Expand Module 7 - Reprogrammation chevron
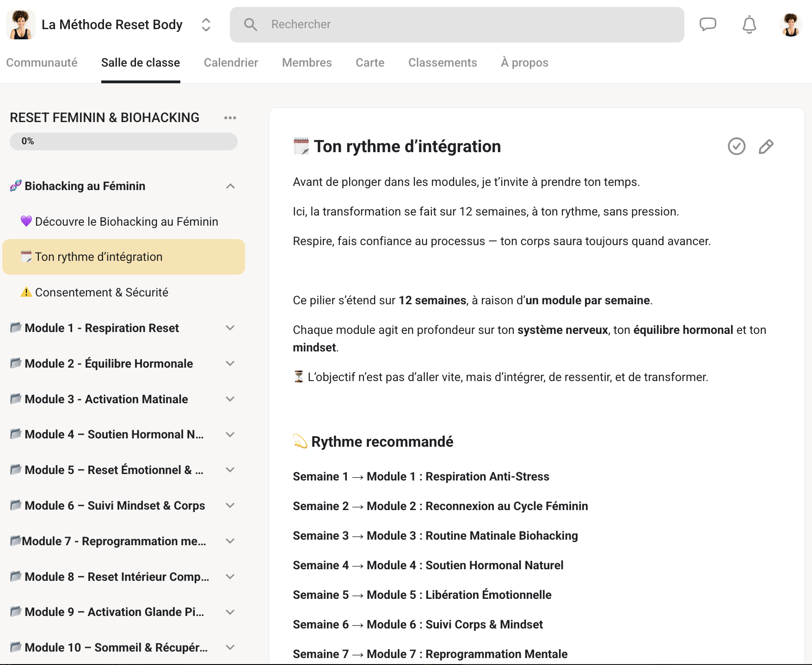The image size is (812, 665). (230, 541)
